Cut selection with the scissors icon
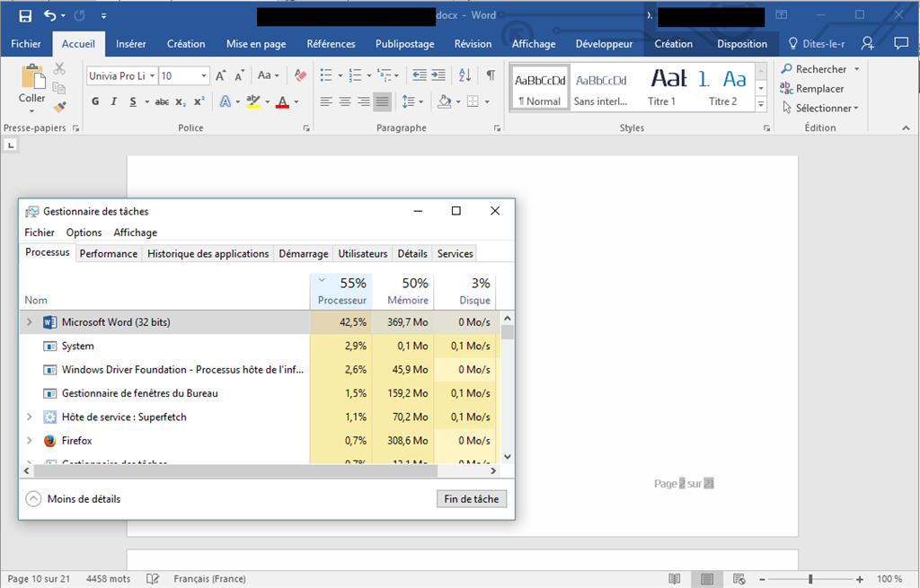 click(x=59, y=68)
